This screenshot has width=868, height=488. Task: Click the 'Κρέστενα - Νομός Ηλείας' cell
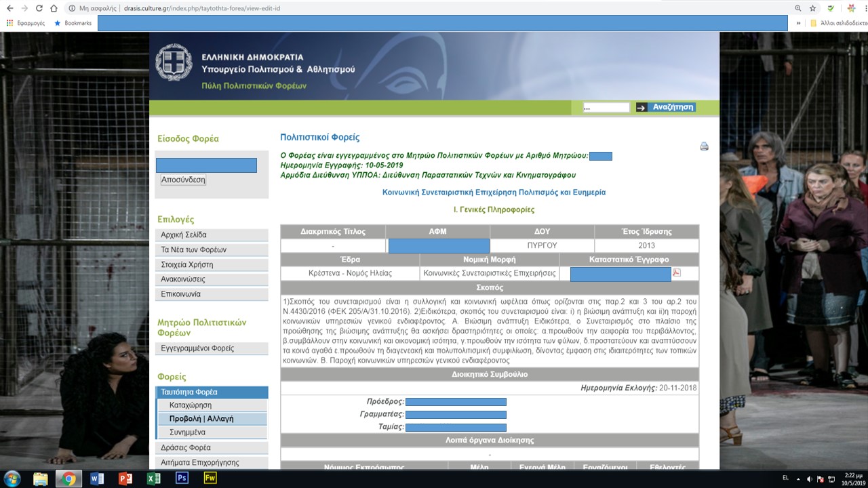pyautogui.click(x=350, y=273)
